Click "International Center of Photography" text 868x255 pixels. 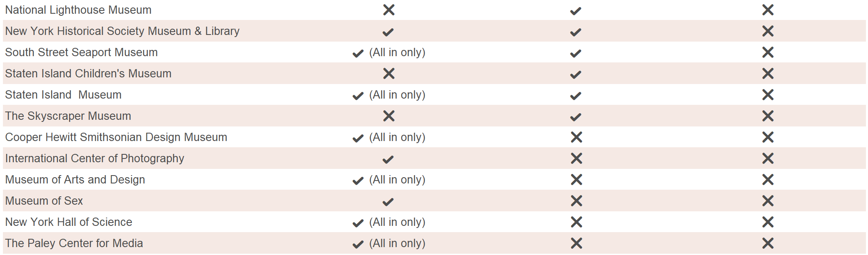coord(94,158)
